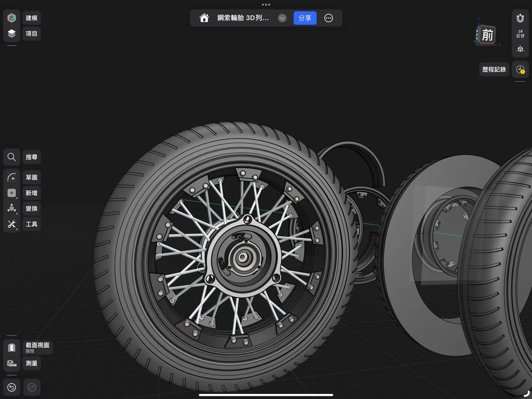This screenshot has width=532, height=399.
Task: Open the 10 cm grid size selector
Action: tap(520, 34)
